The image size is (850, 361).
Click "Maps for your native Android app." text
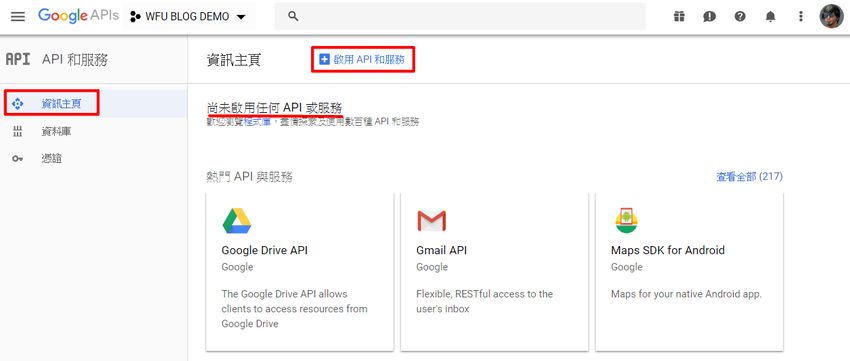pos(686,294)
